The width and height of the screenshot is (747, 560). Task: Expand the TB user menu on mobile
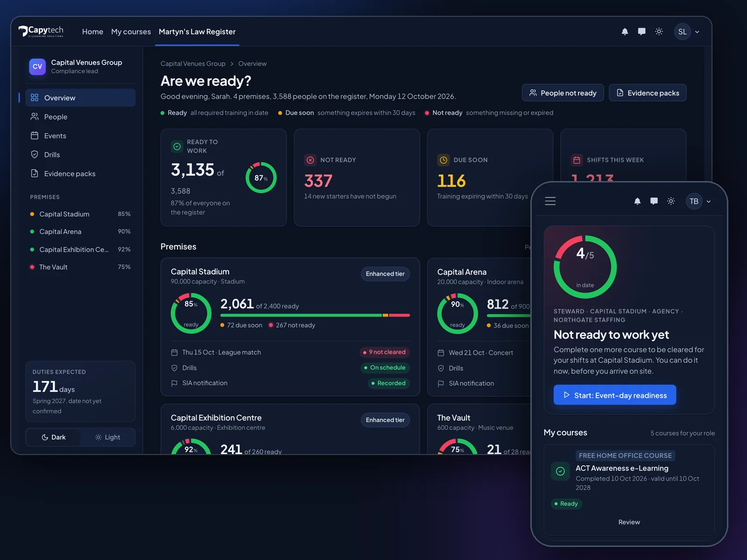click(x=699, y=201)
